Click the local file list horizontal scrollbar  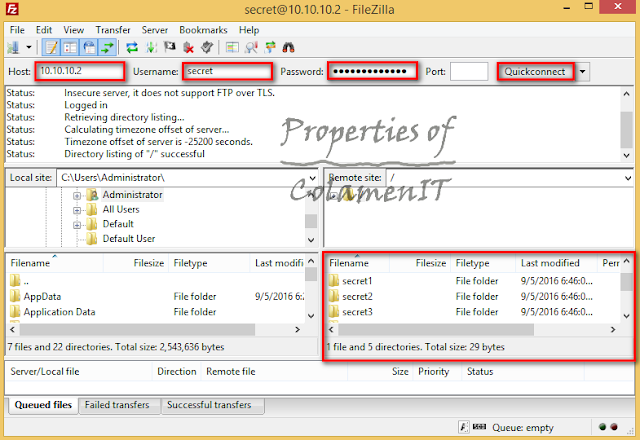(x=137, y=329)
